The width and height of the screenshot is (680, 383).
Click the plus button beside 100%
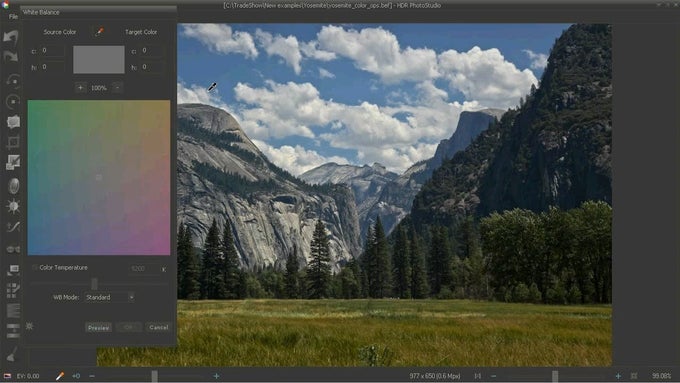pyautogui.click(x=80, y=88)
